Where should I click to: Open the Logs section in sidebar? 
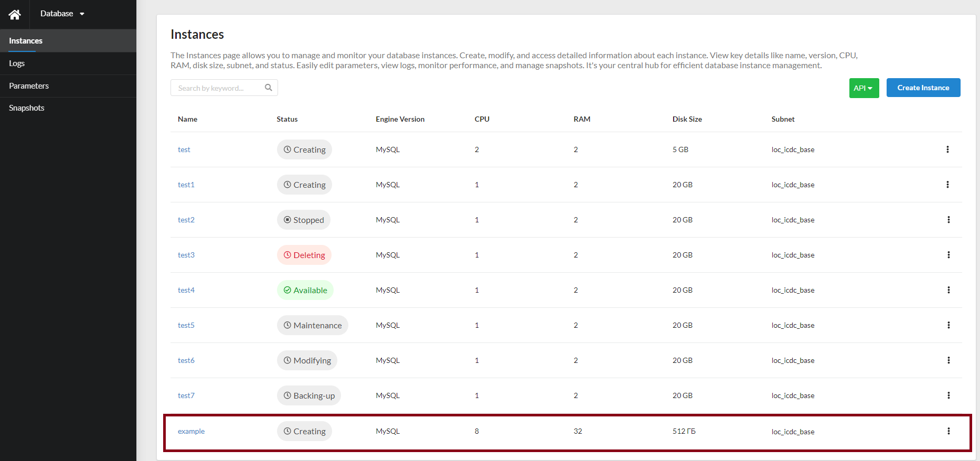click(x=17, y=63)
